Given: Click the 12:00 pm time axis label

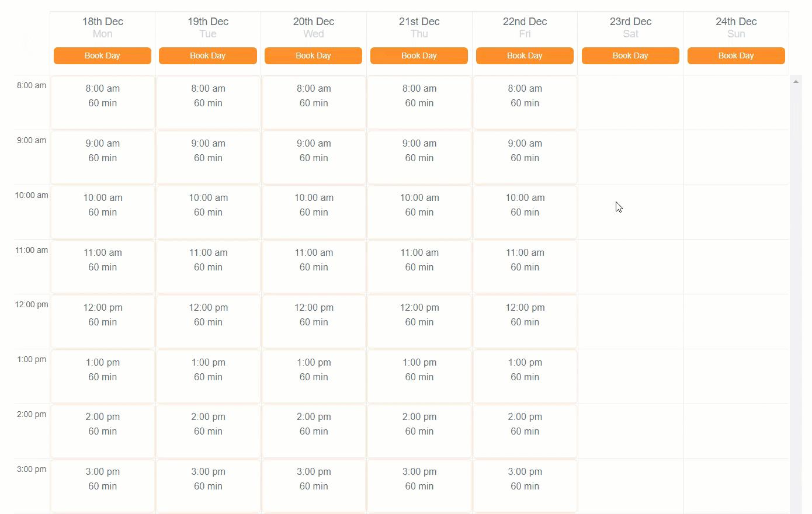Looking at the screenshot, I should tap(32, 304).
